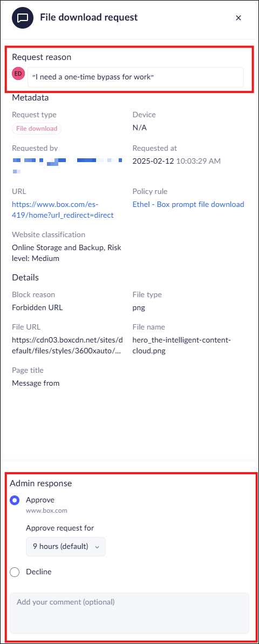Screen dimensions: 259x644
Task: Click the Requested at timestamp
Action: 176,161
